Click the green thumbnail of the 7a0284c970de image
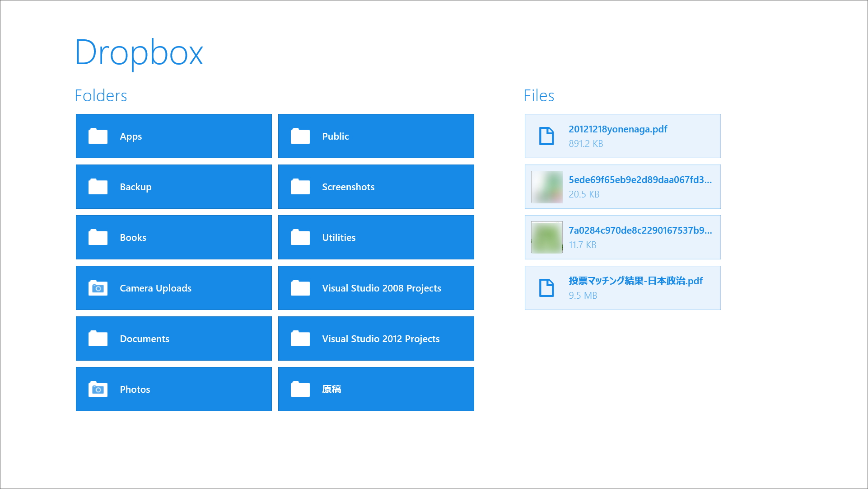 point(546,237)
